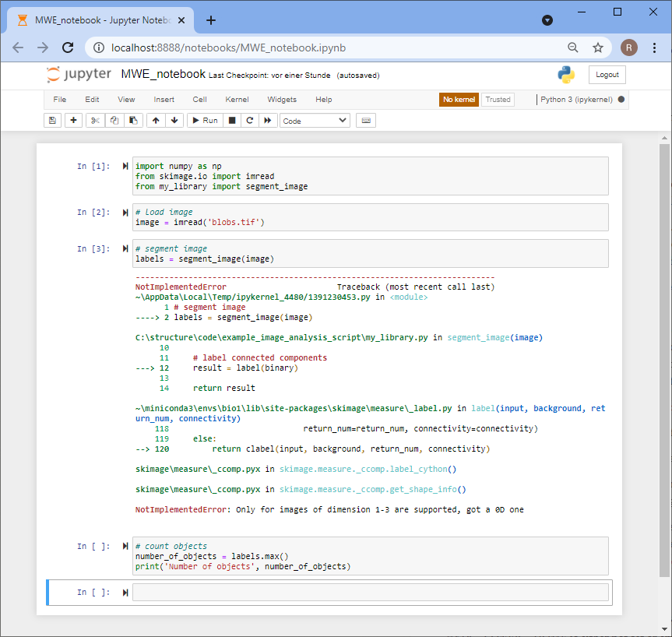Collapse cell 3 using its run marker
This screenshot has height=637, width=672.
click(x=125, y=248)
